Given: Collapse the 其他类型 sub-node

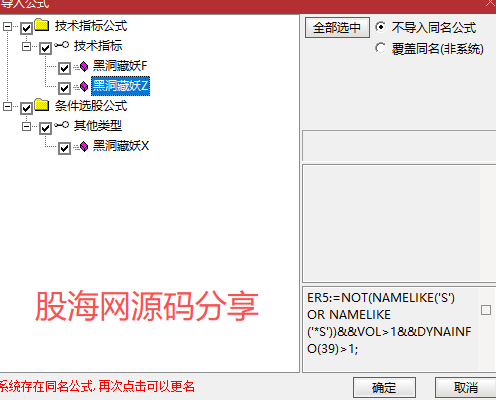Looking at the screenshot, I should pyautogui.click(x=26, y=126).
